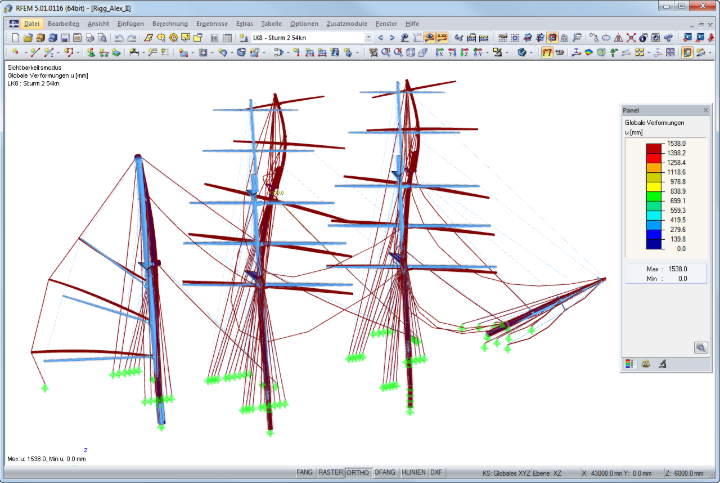The height and width of the screenshot is (483, 720).
Task: Select the factors scale tab in Panel
Action: click(646, 364)
